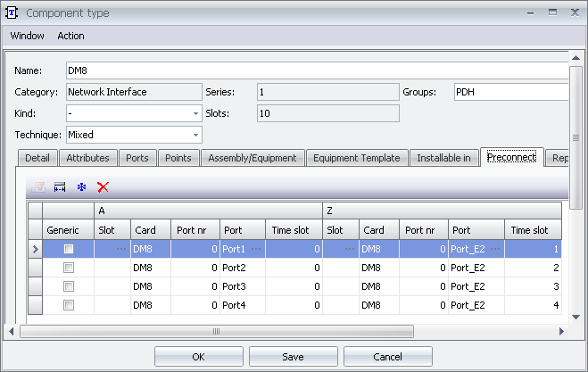
Task: Select the Preconnect tab
Action: (x=511, y=157)
